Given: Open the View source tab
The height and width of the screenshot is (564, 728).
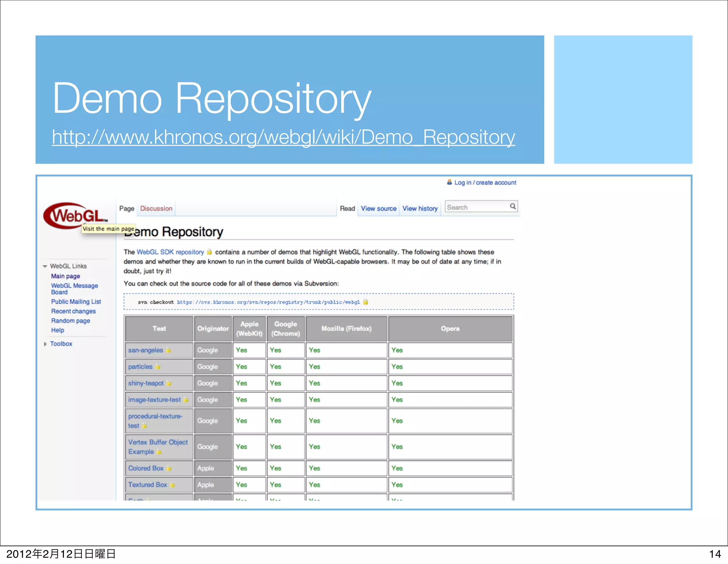Looking at the screenshot, I should 379,209.
